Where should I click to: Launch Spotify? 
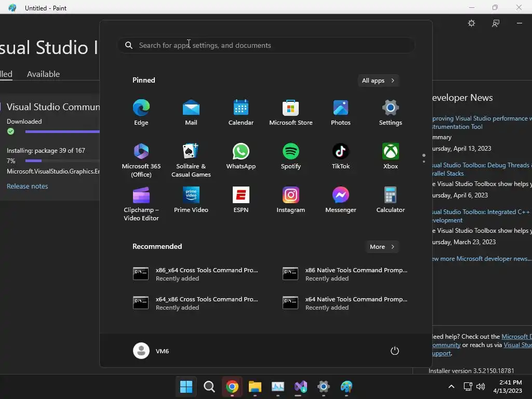point(291,156)
